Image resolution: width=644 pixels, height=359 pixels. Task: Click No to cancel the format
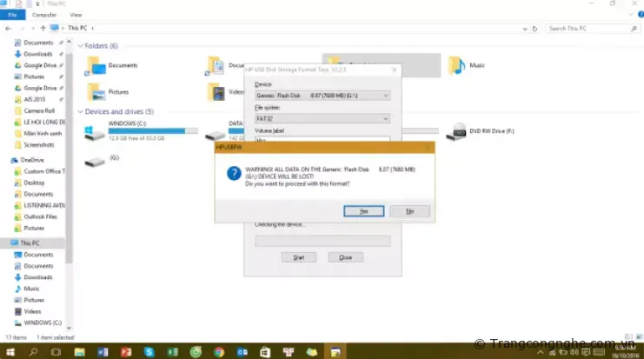[x=409, y=211]
